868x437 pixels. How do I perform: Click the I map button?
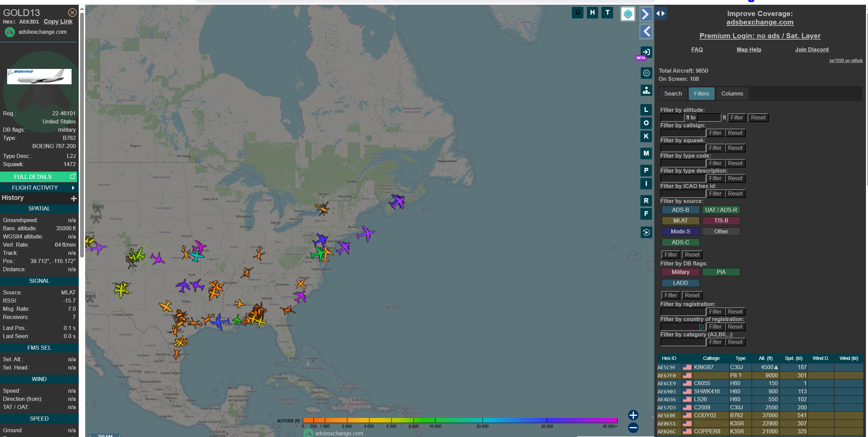(646, 184)
